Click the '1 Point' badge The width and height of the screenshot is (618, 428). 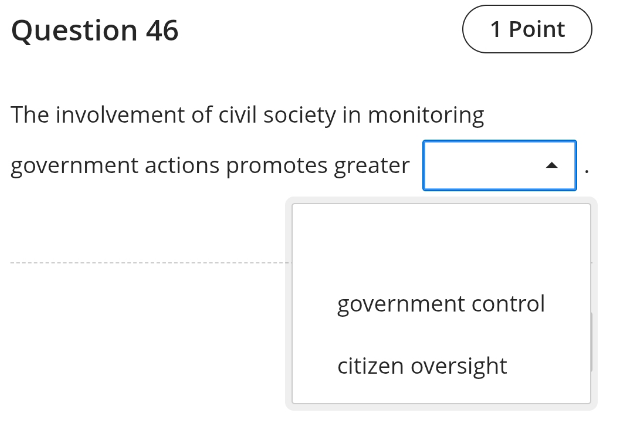[527, 29]
